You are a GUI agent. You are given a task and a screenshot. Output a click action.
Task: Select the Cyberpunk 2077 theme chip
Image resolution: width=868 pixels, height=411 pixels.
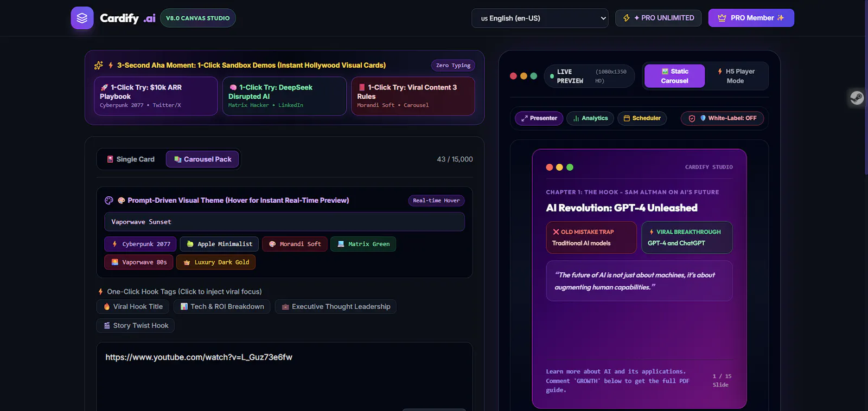(140, 244)
